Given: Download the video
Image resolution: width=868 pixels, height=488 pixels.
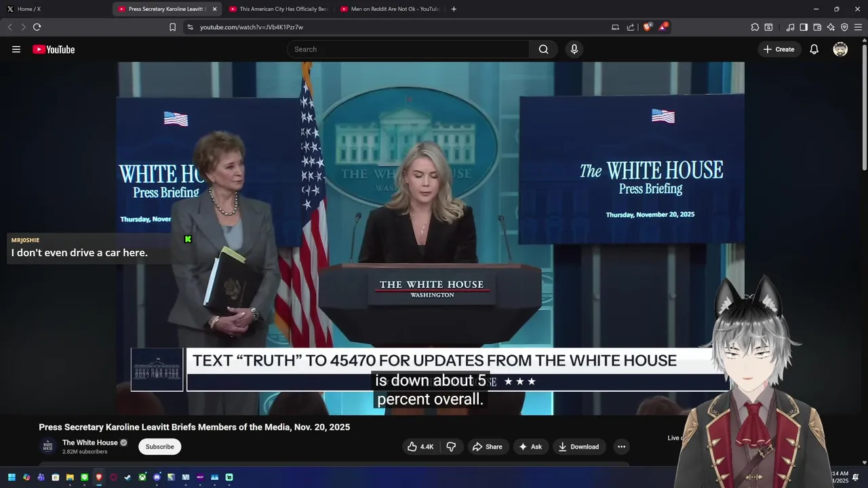Looking at the screenshot, I should pyautogui.click(x=578, y=447).
